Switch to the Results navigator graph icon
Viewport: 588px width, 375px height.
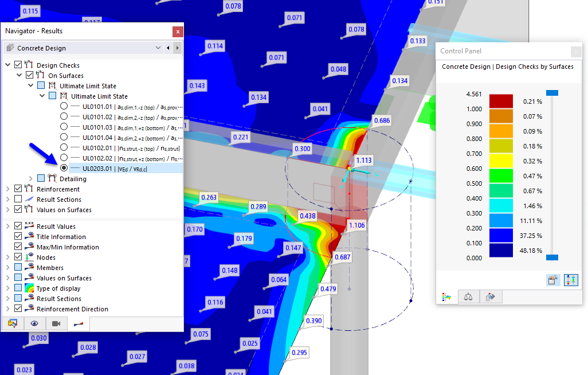79,324
